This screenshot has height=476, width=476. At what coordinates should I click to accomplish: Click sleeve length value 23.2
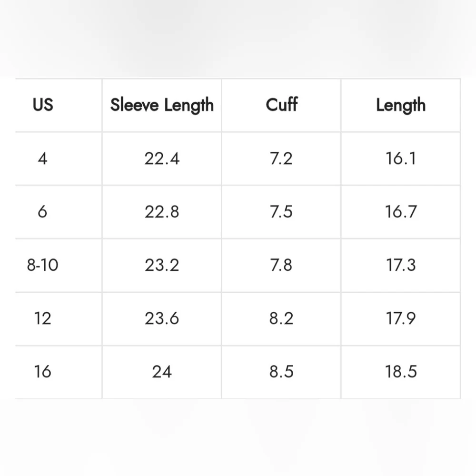click(162, 265)
